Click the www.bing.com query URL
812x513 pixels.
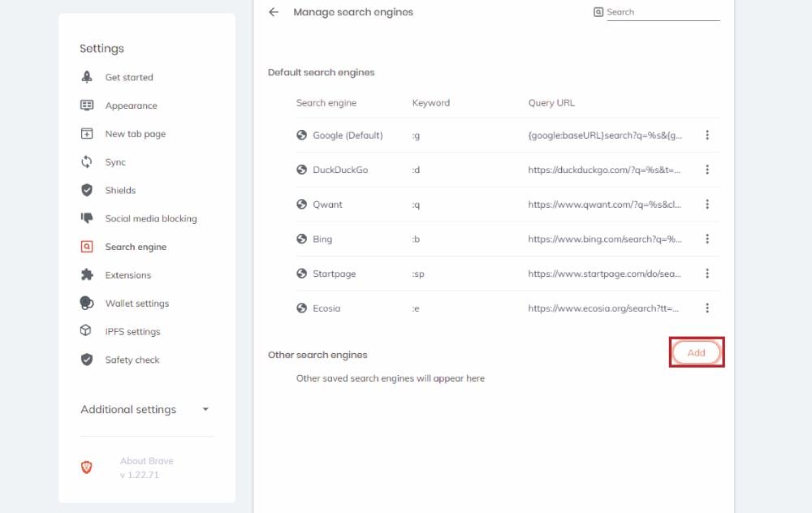(x=605, y=239)
